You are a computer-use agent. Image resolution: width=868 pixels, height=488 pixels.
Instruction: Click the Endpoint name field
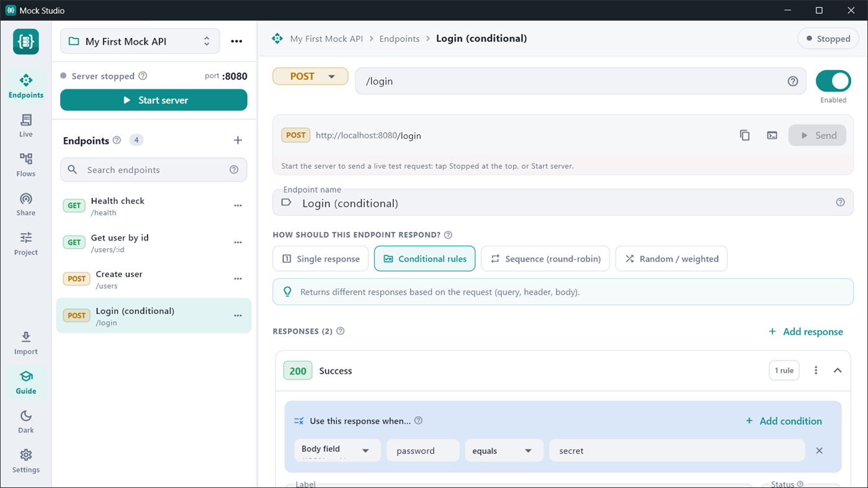(x=563, y=202)
